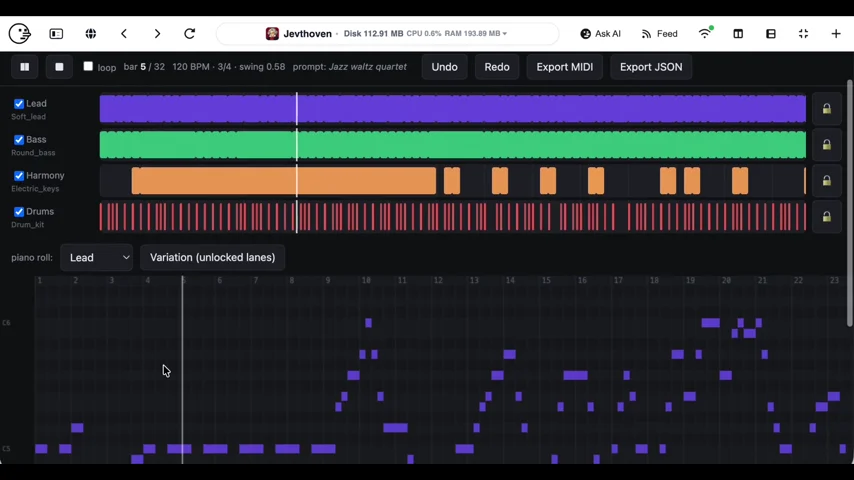
Task: Reload the page with refresh icon
Action: click(x=190, y=34)
